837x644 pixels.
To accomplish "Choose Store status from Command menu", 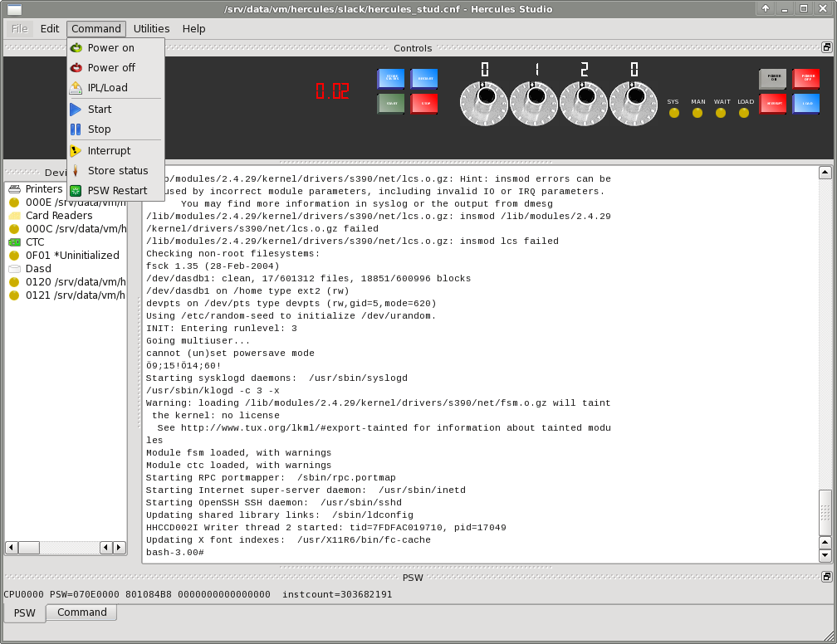I will [116, 171].
